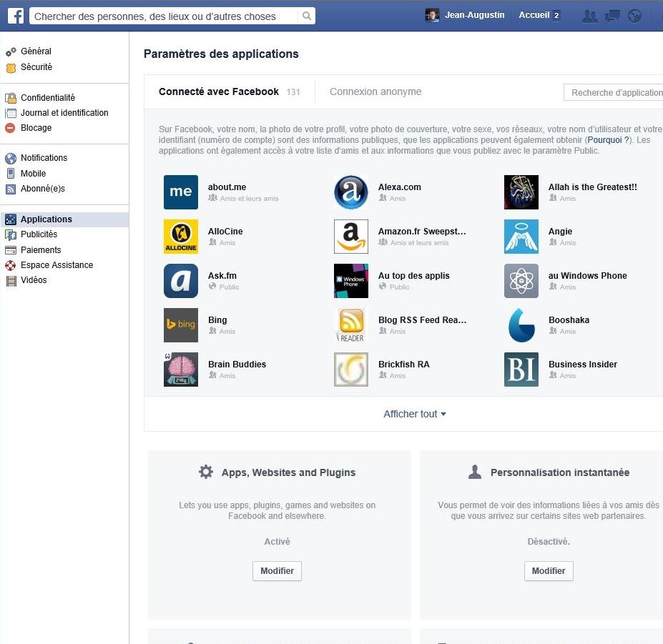Open Booshaka app icon

tap(521, 325)
